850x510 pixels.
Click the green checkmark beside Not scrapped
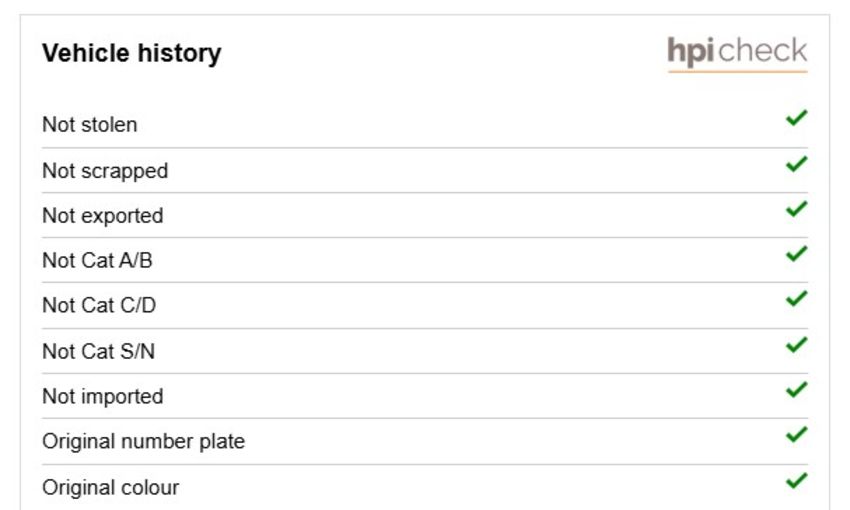(x=797, y=164)
